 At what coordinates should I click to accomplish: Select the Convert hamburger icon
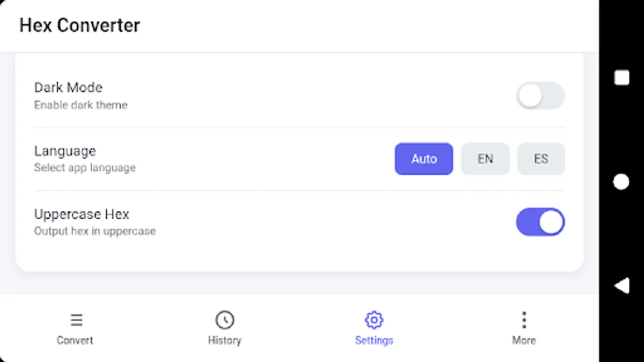(76, 320)
